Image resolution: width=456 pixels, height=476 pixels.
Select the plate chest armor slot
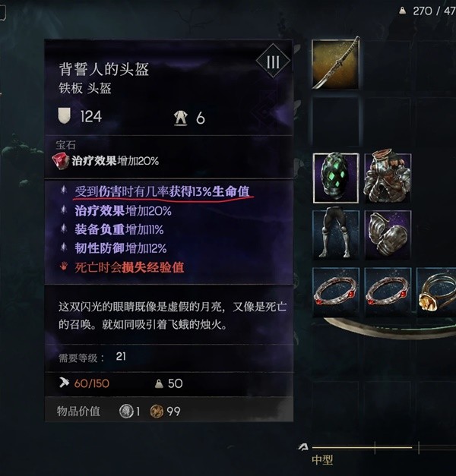pos(388,178)
